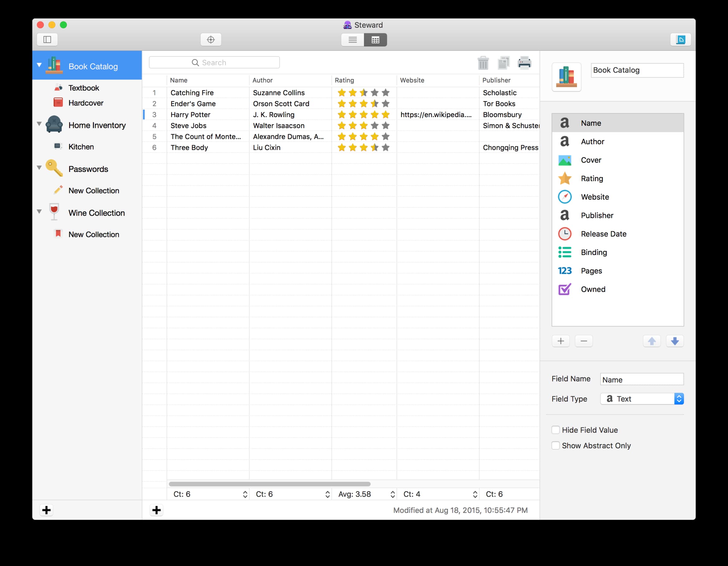Screen dimensions: 728x566
Task: Open Rating column Avg summary stepper
Action: (x=392, y=494)
